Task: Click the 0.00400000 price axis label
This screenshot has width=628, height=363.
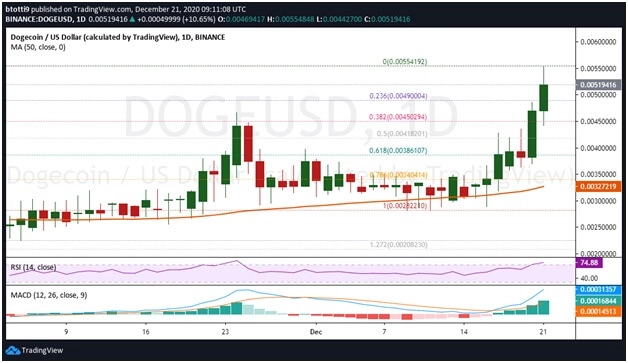Action: [598, 148]
